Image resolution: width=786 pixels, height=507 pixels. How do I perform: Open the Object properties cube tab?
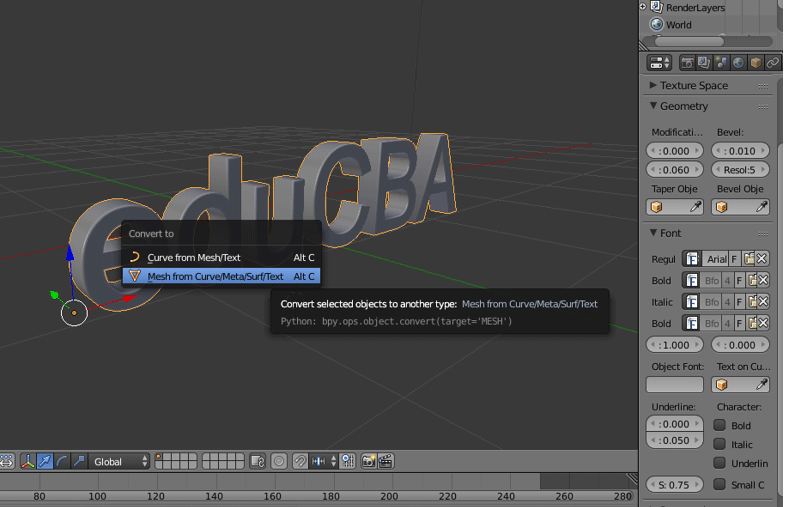pyautogui.click(x=755, y=63)
